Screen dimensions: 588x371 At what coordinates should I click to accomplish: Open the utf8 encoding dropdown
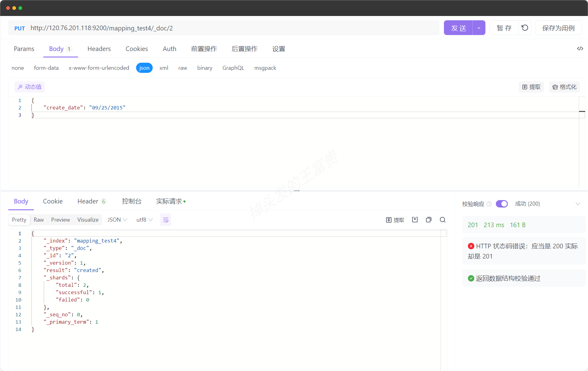[x=145, y=220]
